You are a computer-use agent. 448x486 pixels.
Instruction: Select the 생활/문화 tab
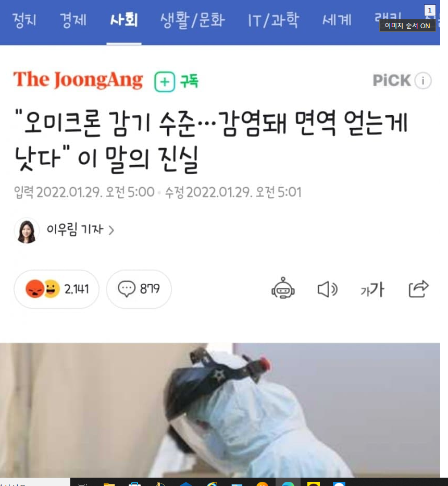click(x=192, y=20)
